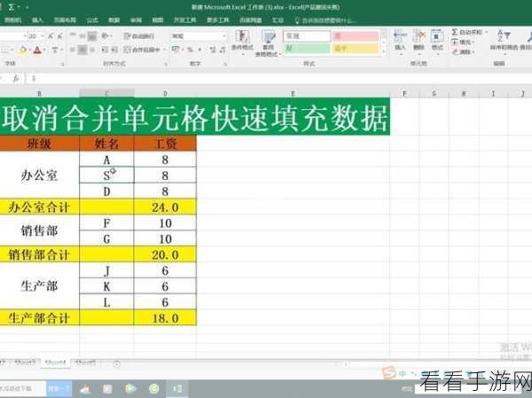Click the sigma icon in Quick Access Toolbar

pos(12,7)
